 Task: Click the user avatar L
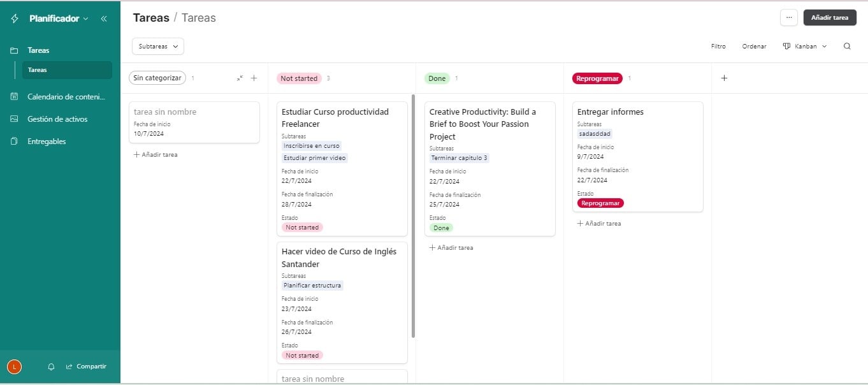(14, 367)
